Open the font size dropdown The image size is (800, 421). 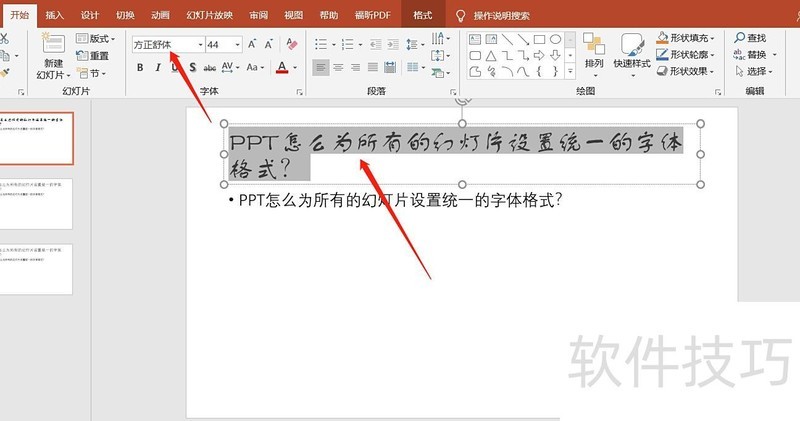click(237, 45)
